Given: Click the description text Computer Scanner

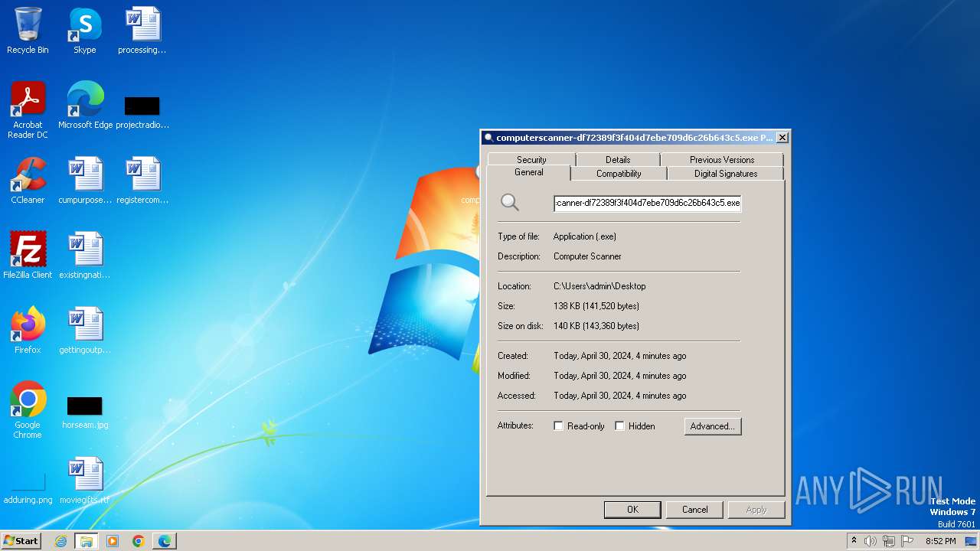Looking at the screenshot, I should pos(587,256).
